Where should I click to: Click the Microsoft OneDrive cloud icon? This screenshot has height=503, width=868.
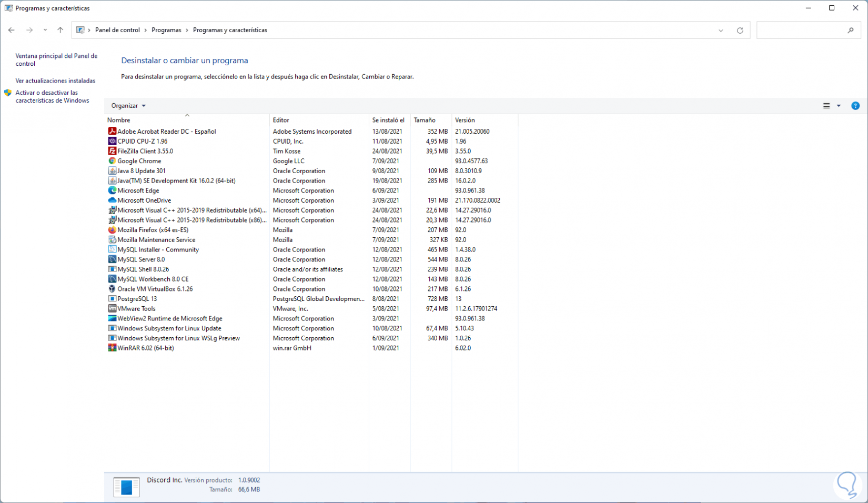(112, 200)
